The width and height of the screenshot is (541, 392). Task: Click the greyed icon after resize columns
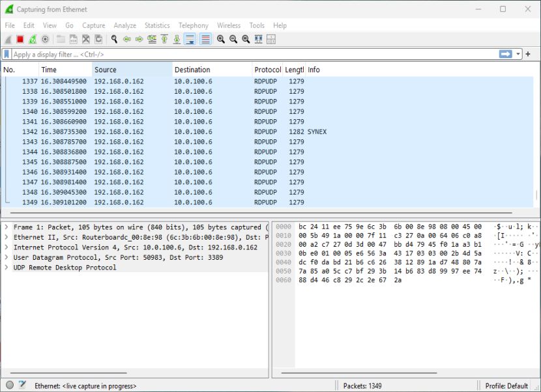click(x=271, y=39)
